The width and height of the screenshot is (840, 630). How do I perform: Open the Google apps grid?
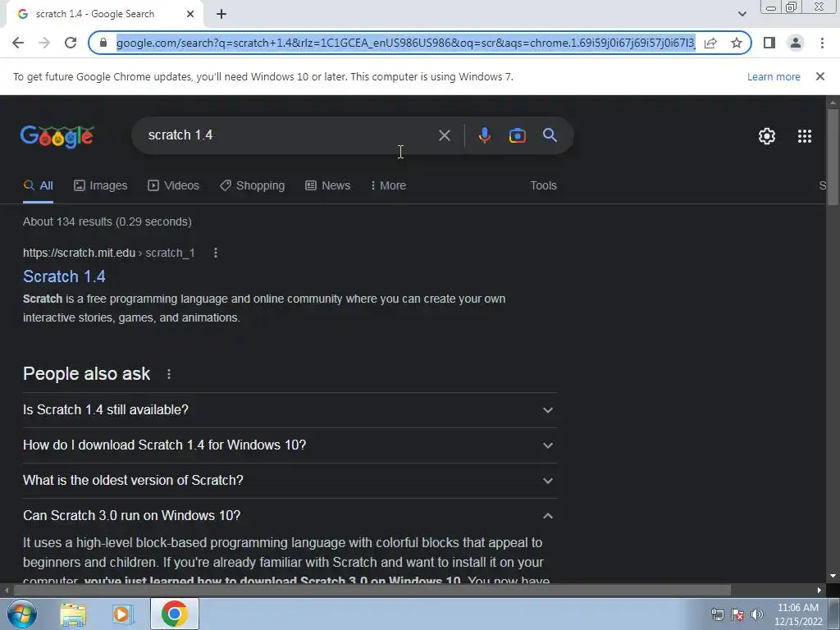coord(805,136)
